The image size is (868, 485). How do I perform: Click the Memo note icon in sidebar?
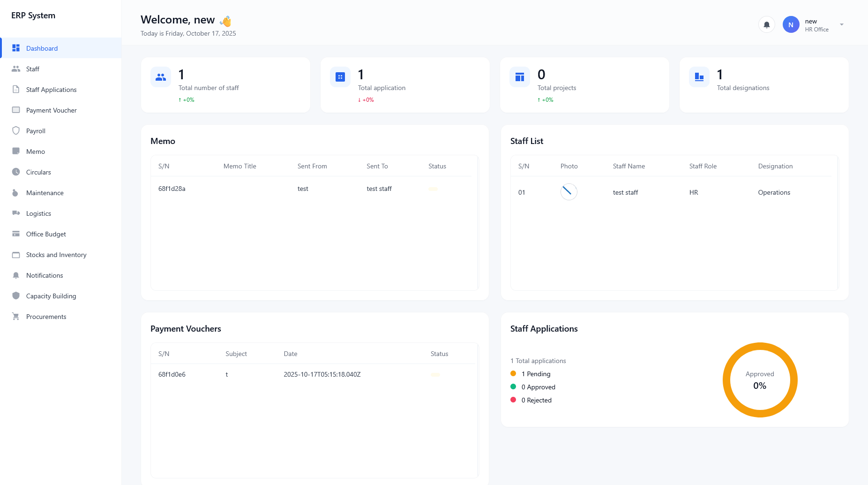point(16,151)
